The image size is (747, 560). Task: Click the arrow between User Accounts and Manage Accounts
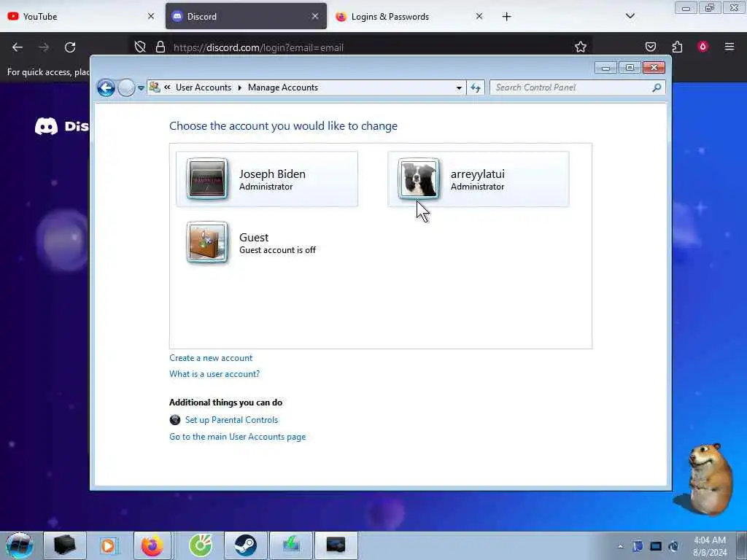pos(239,87)
